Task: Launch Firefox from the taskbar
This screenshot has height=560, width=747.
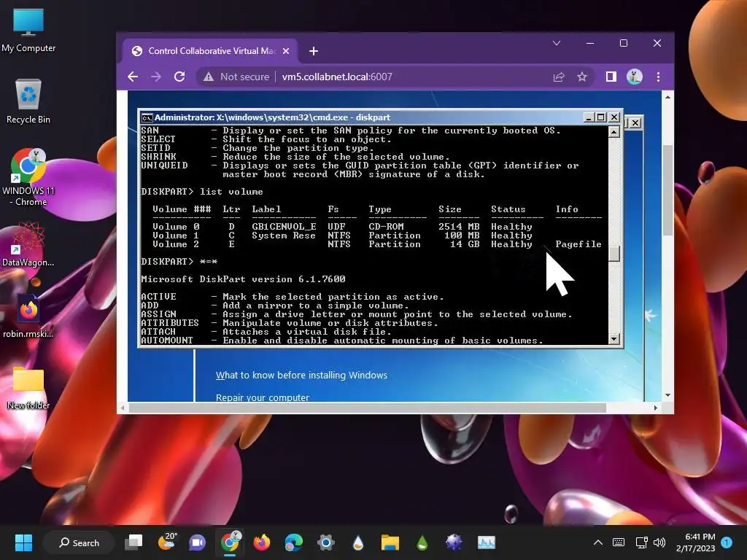Action: tap(262, 542)
